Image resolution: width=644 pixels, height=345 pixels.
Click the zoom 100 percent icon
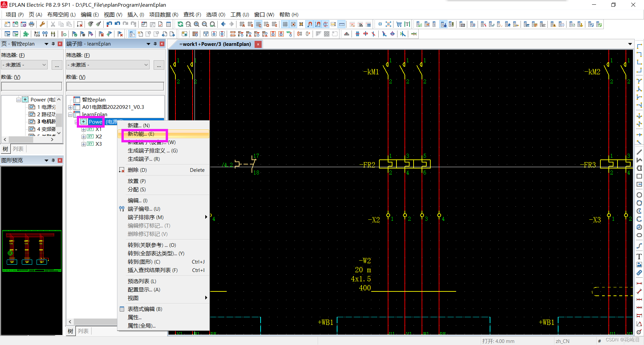(213, 24)
